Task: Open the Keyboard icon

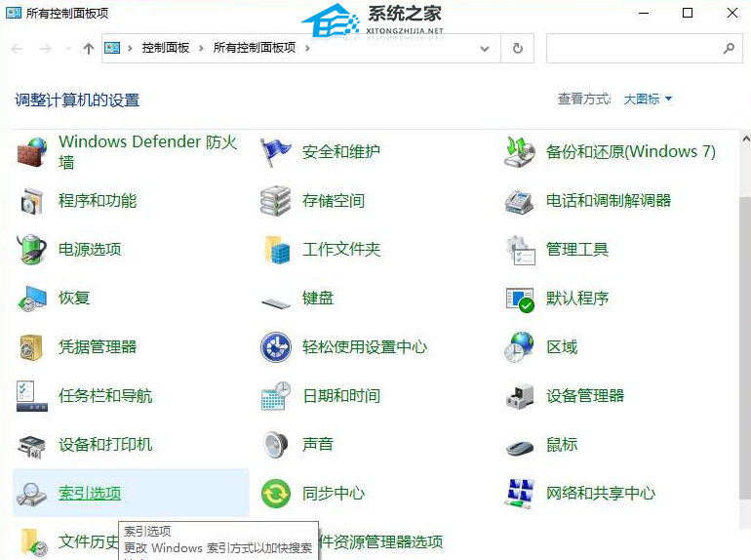Action: [x=276, y=302]
